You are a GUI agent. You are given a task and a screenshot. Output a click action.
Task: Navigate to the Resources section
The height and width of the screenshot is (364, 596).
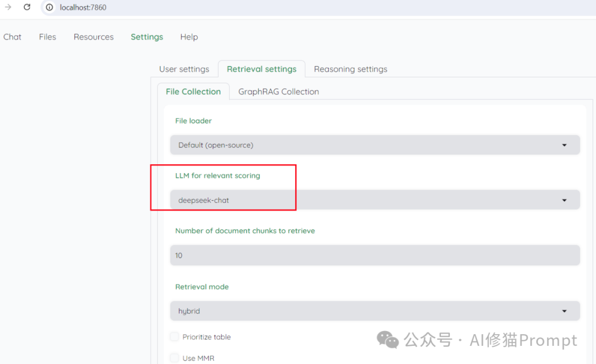(x=93, y=36)
